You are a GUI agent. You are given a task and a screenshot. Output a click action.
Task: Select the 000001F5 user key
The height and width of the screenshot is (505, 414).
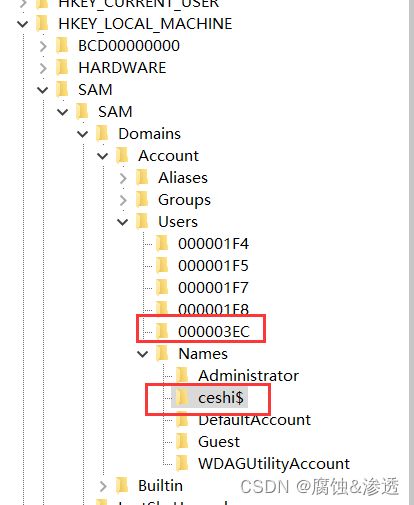[x=213, y=266]
